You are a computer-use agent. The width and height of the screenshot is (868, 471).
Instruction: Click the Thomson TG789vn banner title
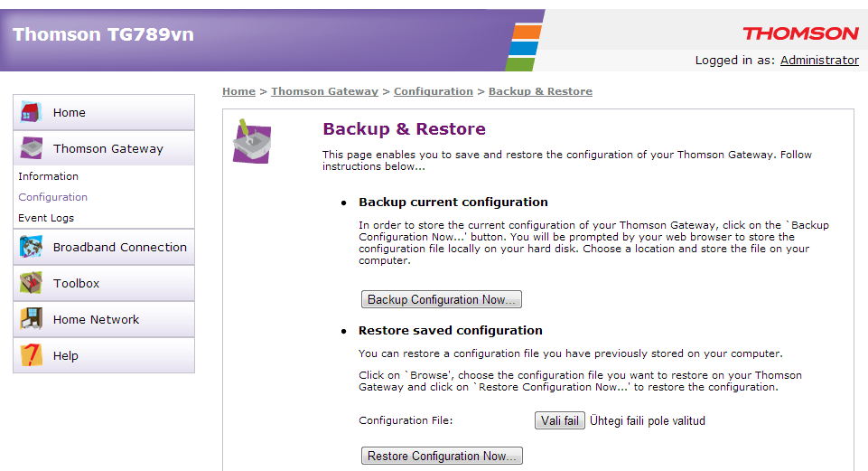103,34
